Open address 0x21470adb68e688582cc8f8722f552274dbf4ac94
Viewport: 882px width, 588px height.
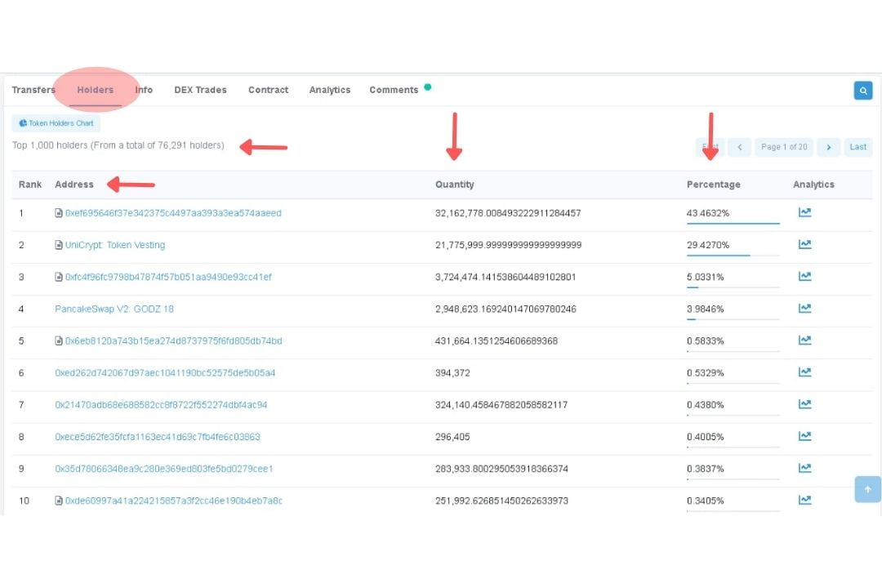pyautogui.click(x=161, y=404)
